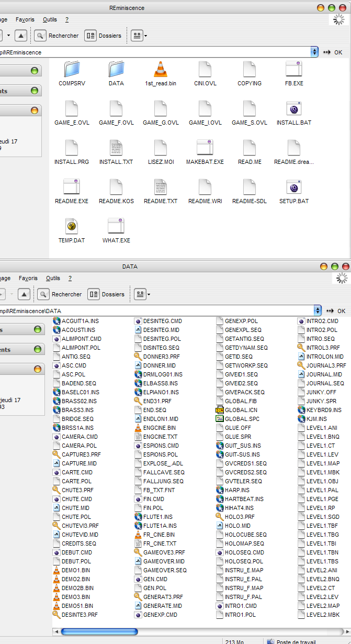This screenshot has height=644, width=351.
Task: Open the COMPSRV folder
Action: (71, 70)
